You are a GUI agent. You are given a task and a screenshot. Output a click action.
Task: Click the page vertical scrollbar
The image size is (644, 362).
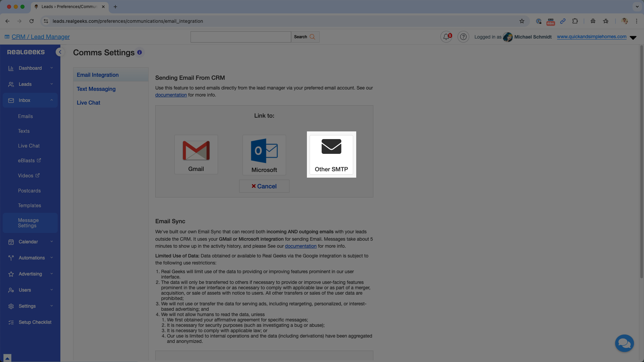pyautogui.click(x=641, y=161)
